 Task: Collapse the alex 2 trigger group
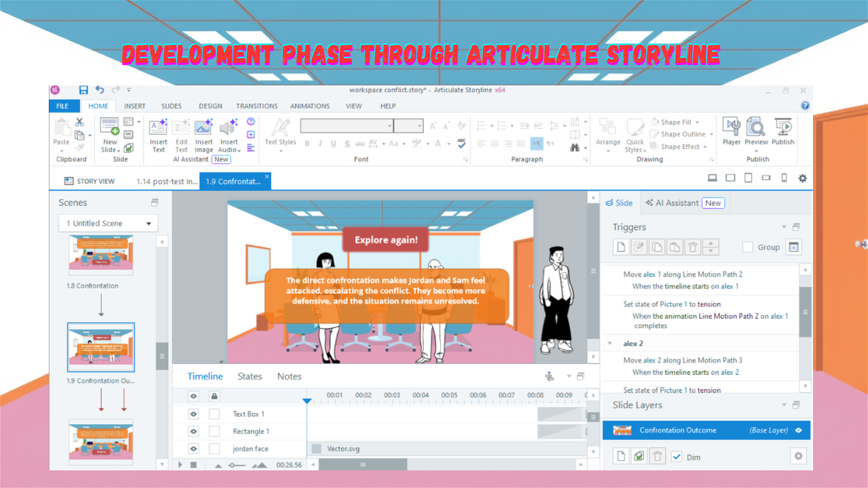tap(610, 344)
